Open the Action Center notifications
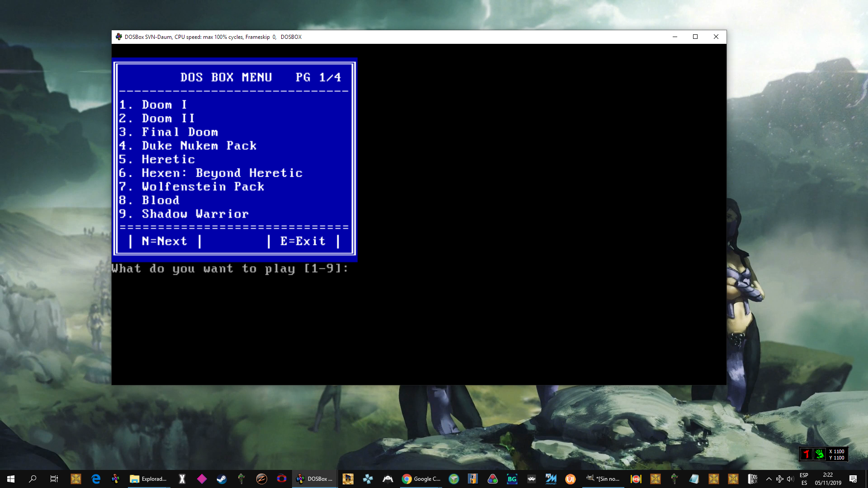This screenshot has width=868, height=488. pos(853,479)
